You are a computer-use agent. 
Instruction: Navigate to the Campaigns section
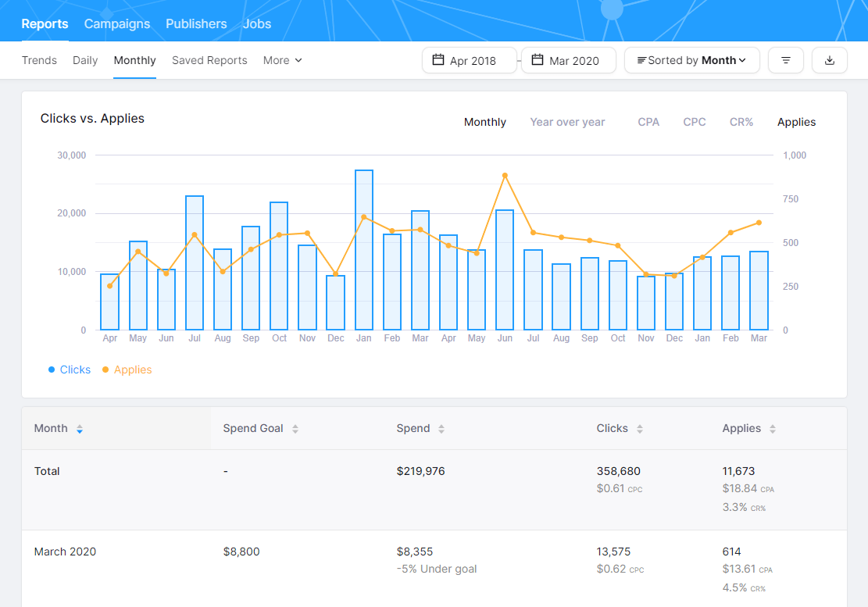[x=117, y=24]
